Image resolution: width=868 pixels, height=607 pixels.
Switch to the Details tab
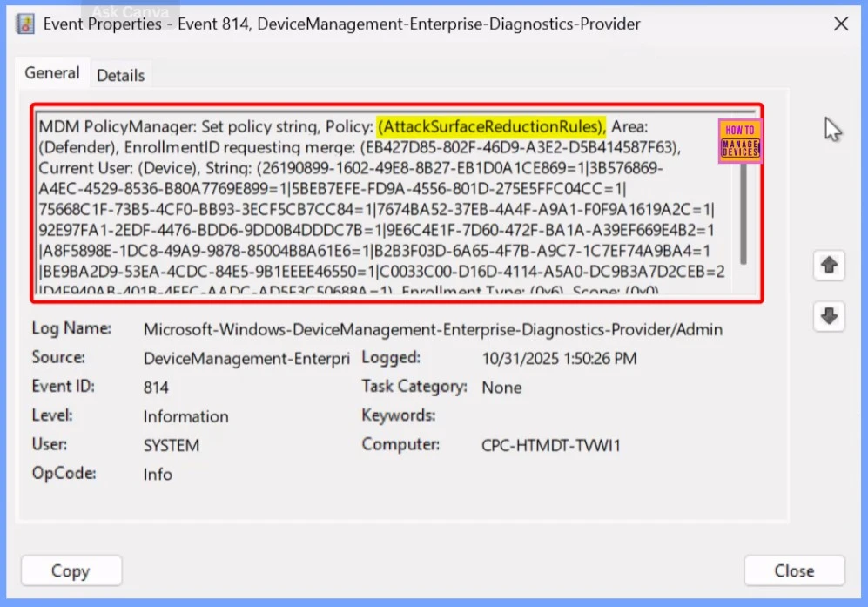pyautogui.click(x=120, y=75)
